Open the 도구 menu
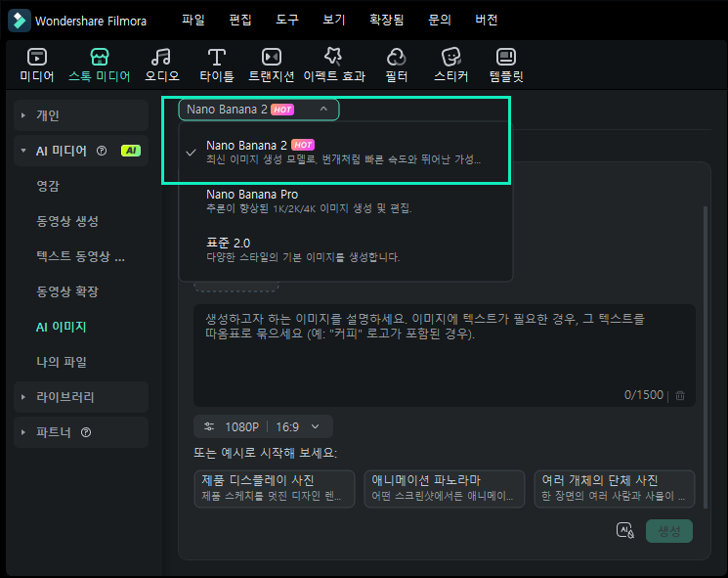Viewport: 728px width, 578px height. (x=287, y=20)
